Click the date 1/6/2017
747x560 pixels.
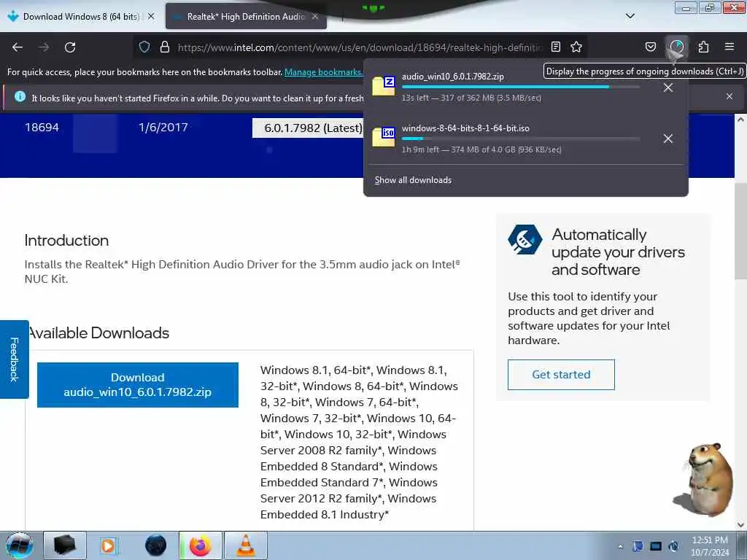click(163, 128)
